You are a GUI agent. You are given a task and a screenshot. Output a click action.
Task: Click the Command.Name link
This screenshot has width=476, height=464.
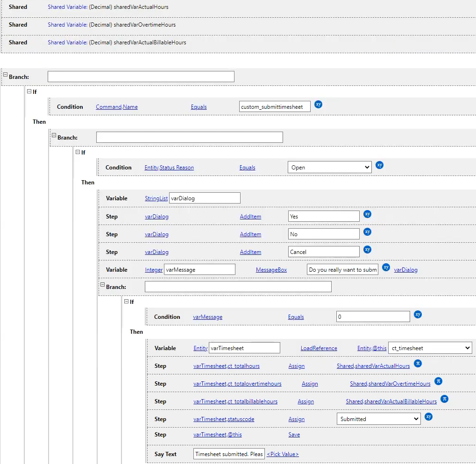click(117, 107)
